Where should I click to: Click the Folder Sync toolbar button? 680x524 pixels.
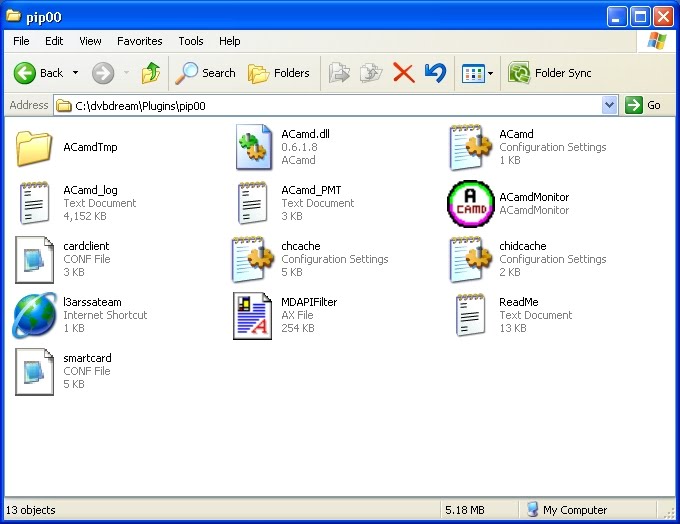550,72
